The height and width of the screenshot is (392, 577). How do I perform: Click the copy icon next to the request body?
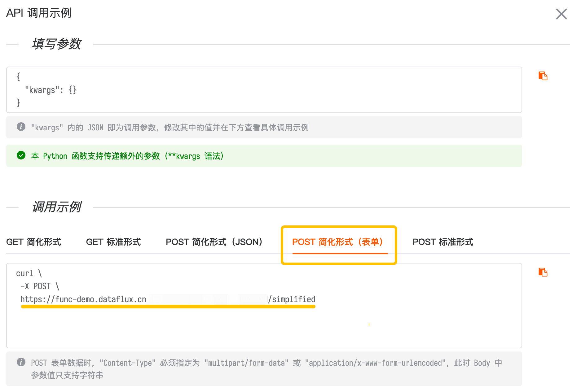[x=543, y=76]
